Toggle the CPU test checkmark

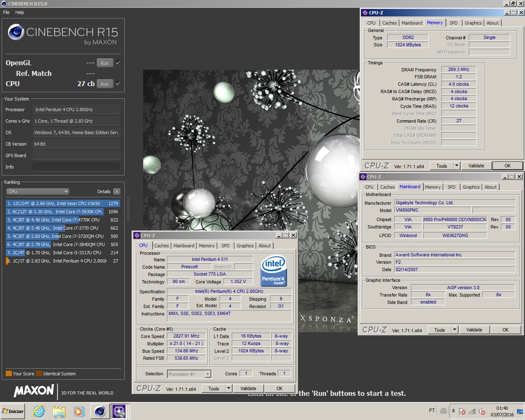click(x=118, y=83)
